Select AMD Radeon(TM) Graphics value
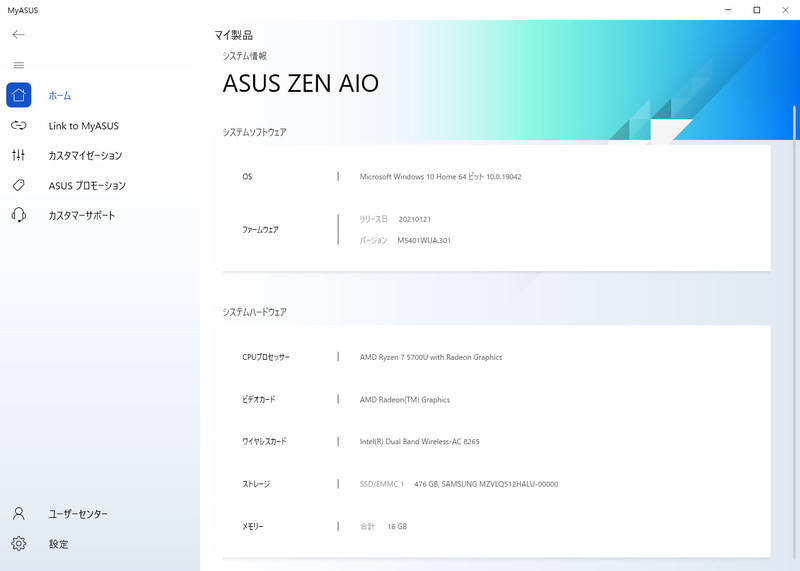The height and width of the screenshot is (571, 800). pos(405,400)
